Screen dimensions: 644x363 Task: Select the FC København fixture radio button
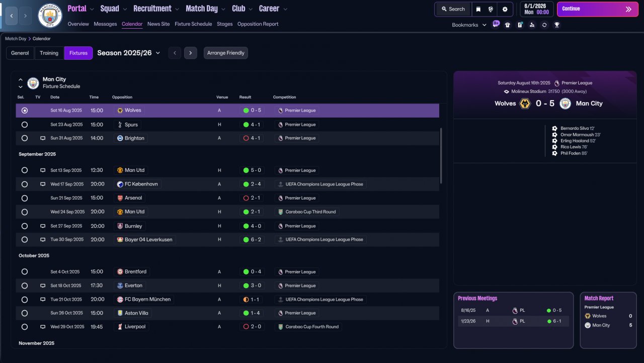pyautogui.click(x=25, y=185)
